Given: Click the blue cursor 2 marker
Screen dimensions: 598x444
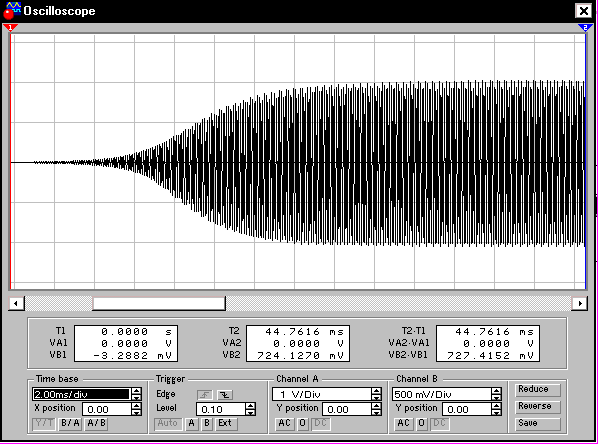Looking at the screenshot, I should coord(585,28).
